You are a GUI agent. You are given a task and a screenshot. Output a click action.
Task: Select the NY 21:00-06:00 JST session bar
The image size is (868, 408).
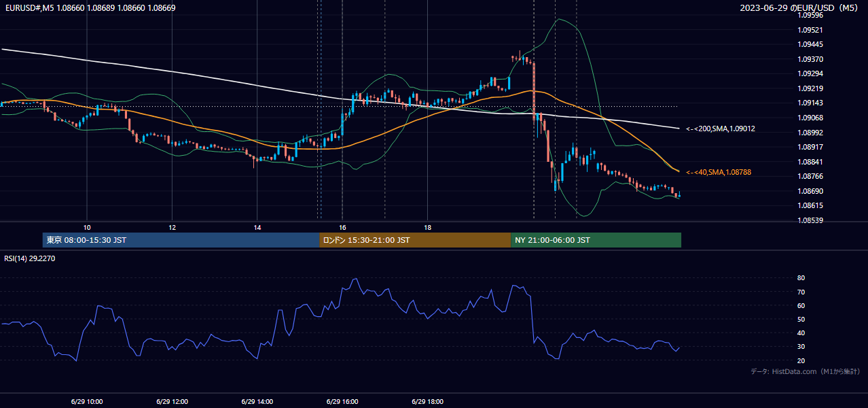click(x=596, y=240)
